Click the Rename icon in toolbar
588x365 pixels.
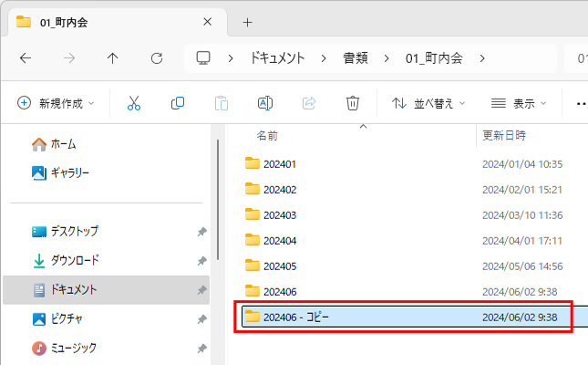click(x=265, y=103)
